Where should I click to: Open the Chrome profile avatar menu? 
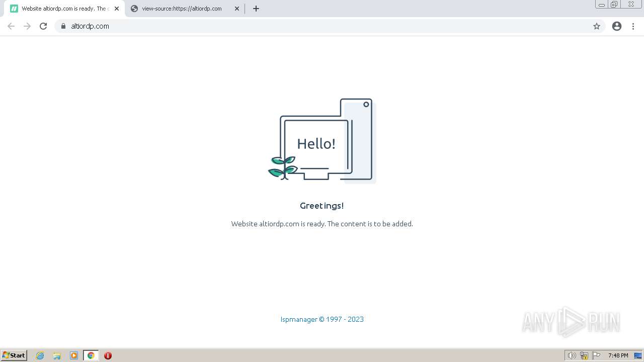(x=617, y=26)
